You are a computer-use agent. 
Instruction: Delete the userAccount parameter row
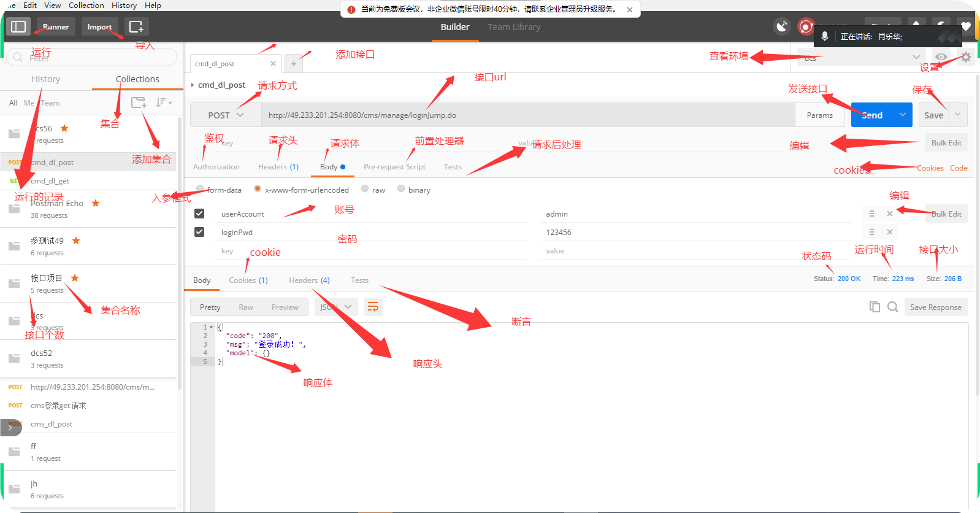[x=889, y=214]
